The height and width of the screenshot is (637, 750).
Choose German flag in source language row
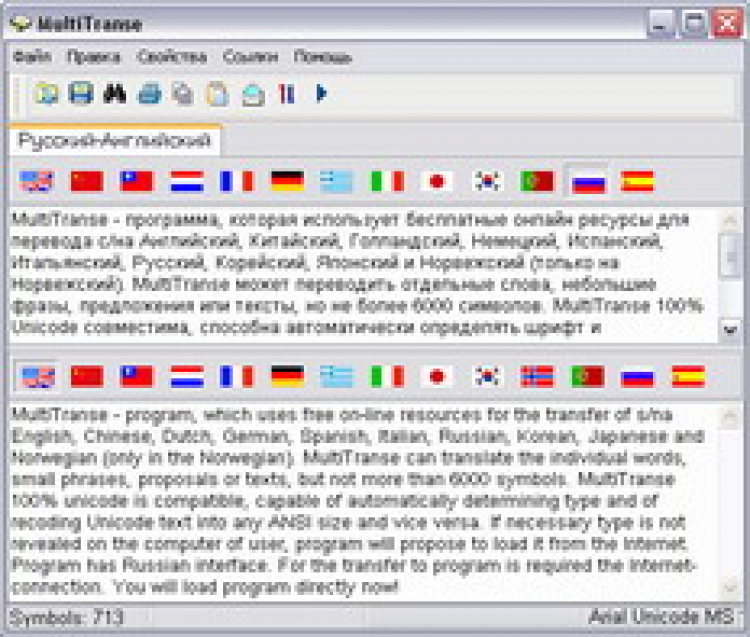tap(287, 181)
